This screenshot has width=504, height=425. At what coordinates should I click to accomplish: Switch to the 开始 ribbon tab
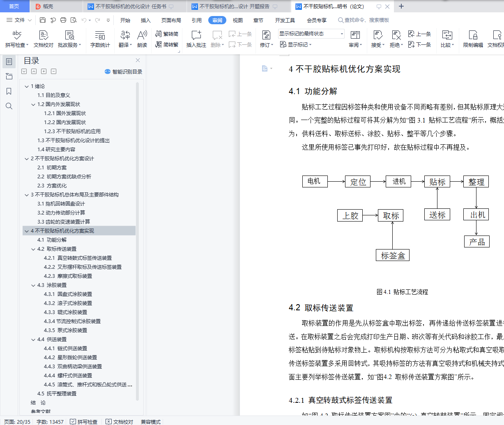point(125,20)
